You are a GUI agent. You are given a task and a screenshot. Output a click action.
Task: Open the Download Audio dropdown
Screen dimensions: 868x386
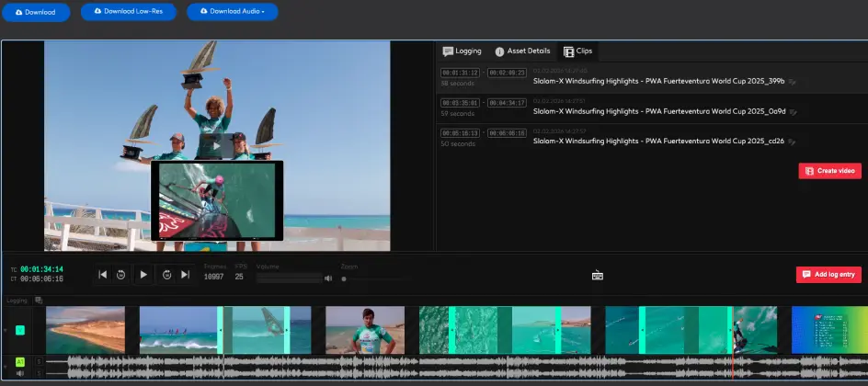tap(232, 11)
